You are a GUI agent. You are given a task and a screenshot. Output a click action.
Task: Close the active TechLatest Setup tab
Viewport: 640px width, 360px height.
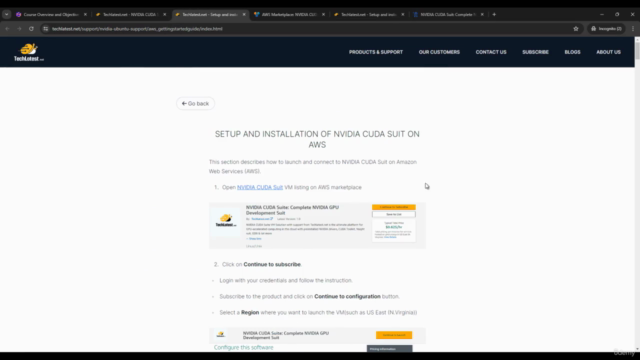click(x=244, y=14)
